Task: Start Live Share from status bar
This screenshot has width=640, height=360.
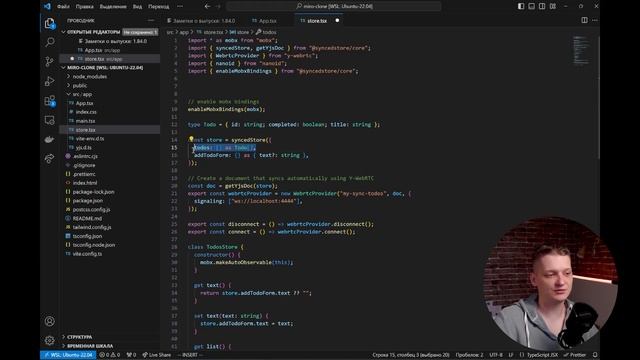Action: (157, 355)
